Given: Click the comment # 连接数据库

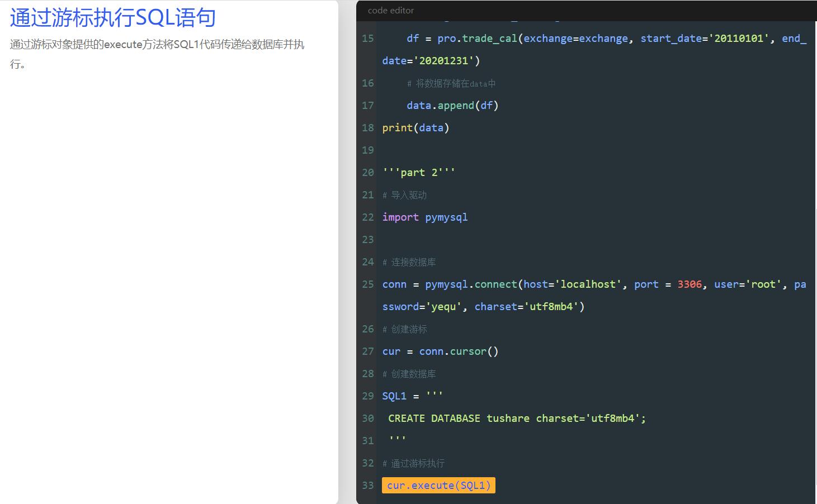Looking at the screenshot, I should pyautogui.click(x=409, y=262).
